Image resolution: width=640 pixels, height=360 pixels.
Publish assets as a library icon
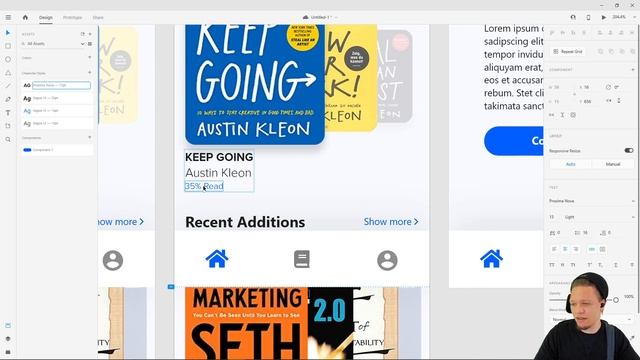[x=82, y=34]
